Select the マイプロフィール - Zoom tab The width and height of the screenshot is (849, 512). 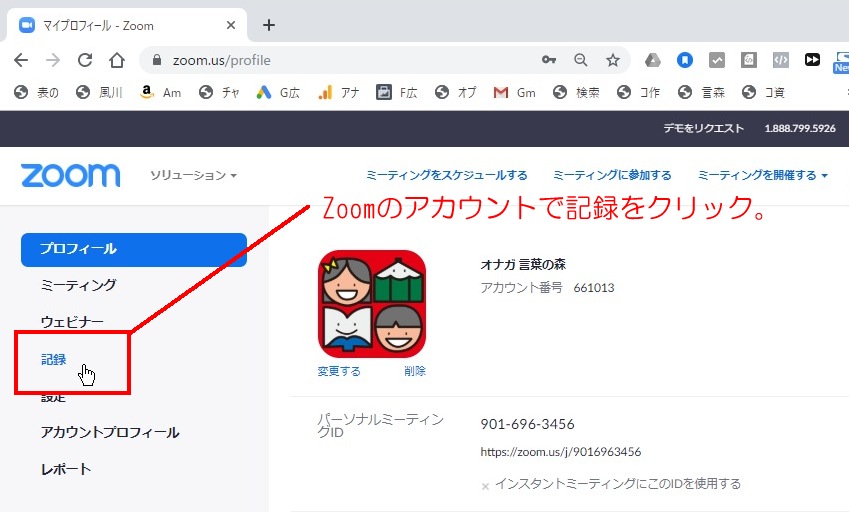[126, 25]
